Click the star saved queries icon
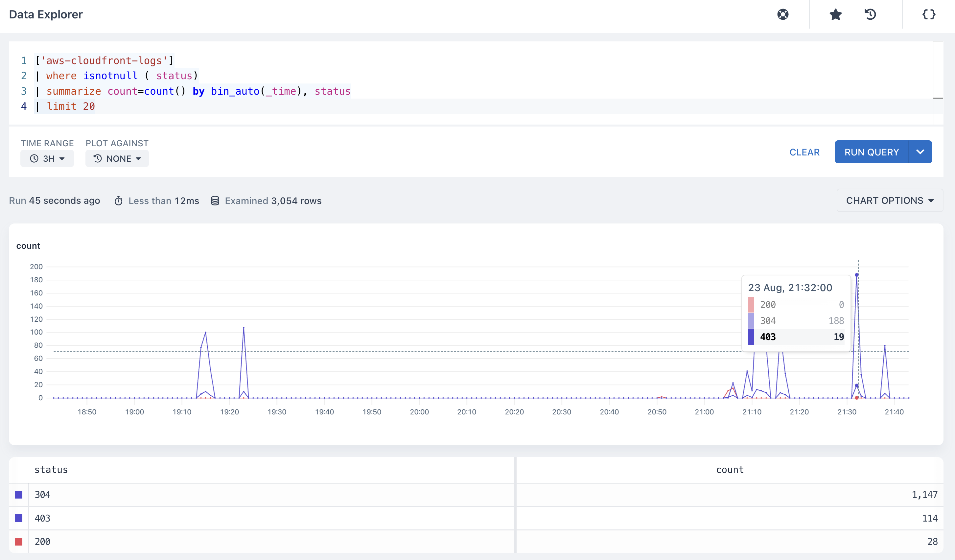The height and width of the screenshot is (560, 955). tap(835, 14)
